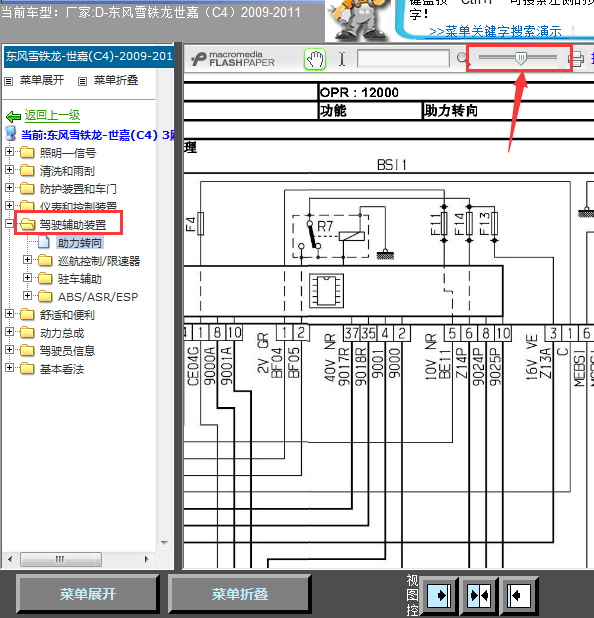
Task: Click the view control right-arrow button
Action: coord(439,594)
